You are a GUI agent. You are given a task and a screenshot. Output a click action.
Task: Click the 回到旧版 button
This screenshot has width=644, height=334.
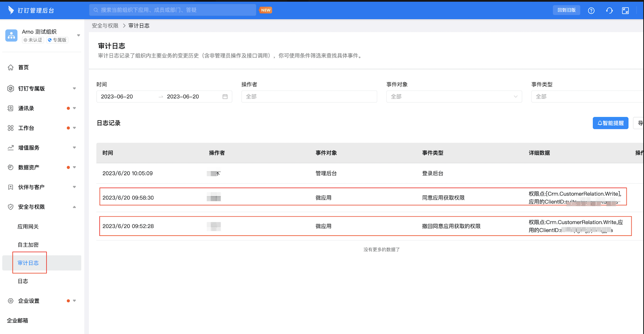(x=567, y=10)
